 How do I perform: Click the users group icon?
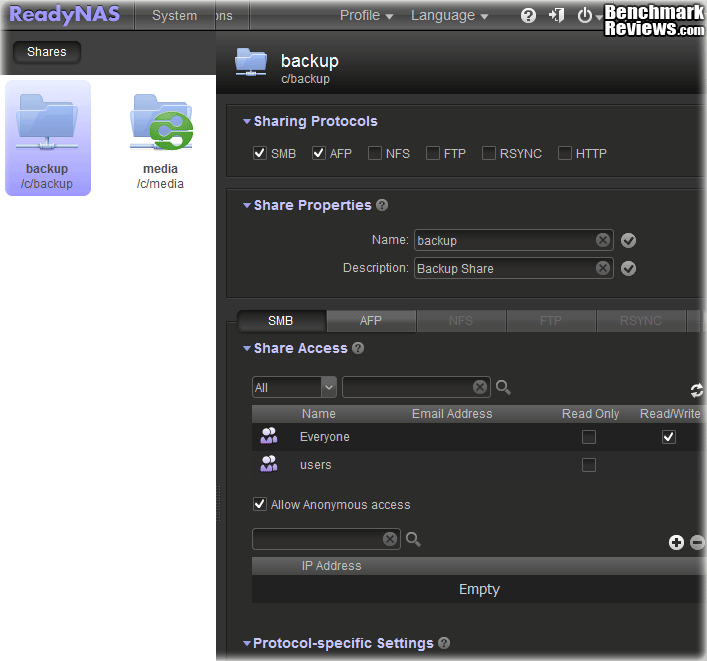pyautogui.click(x=269, y=464)
